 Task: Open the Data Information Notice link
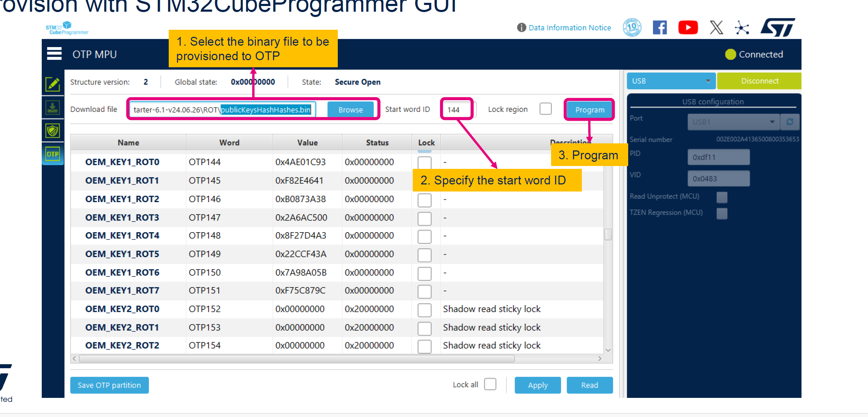tap(569, 28)
